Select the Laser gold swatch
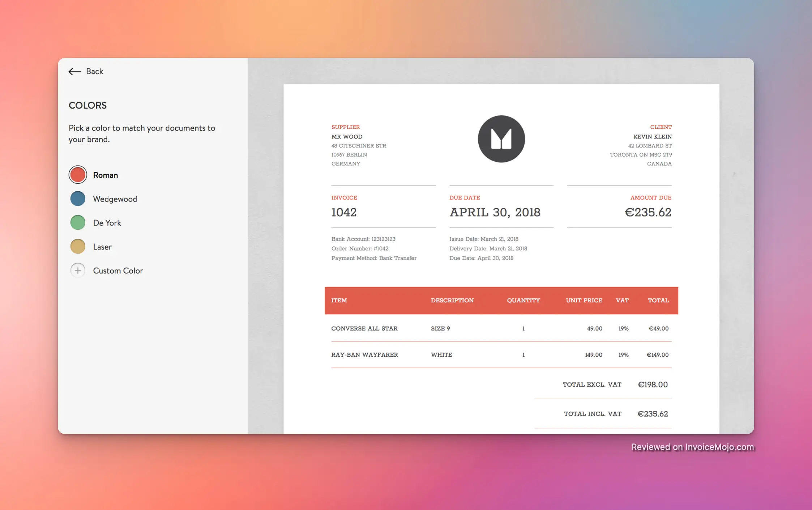Viewport: 812px width, 510px height. pos(78,246)
